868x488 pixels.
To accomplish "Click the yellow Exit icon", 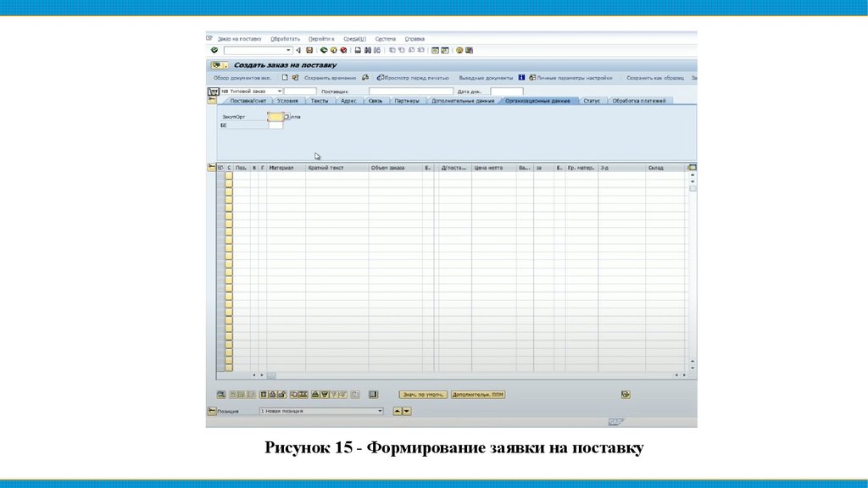I will coord(334,50).
